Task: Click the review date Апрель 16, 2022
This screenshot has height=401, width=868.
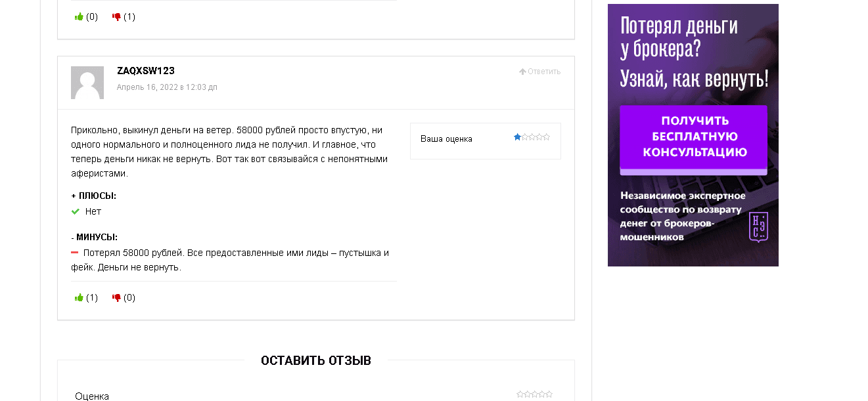Action: pyautogui.click(x=167, y=87)
